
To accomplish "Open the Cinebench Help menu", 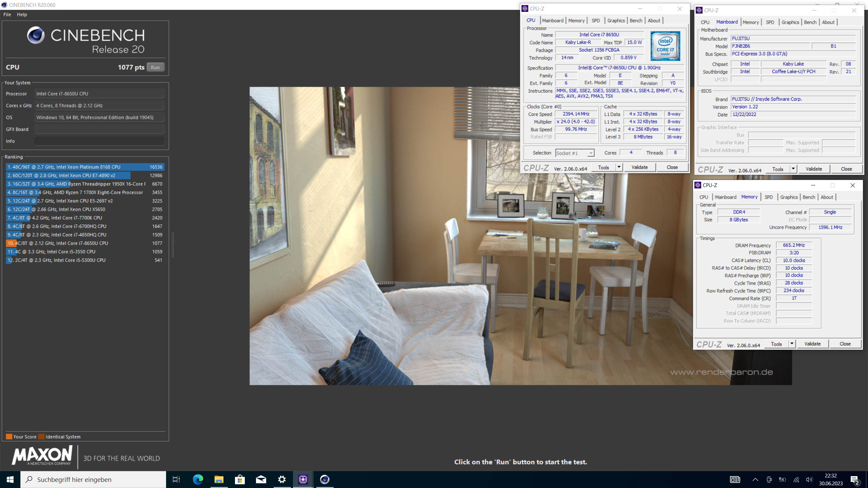I will pos(22,14).
